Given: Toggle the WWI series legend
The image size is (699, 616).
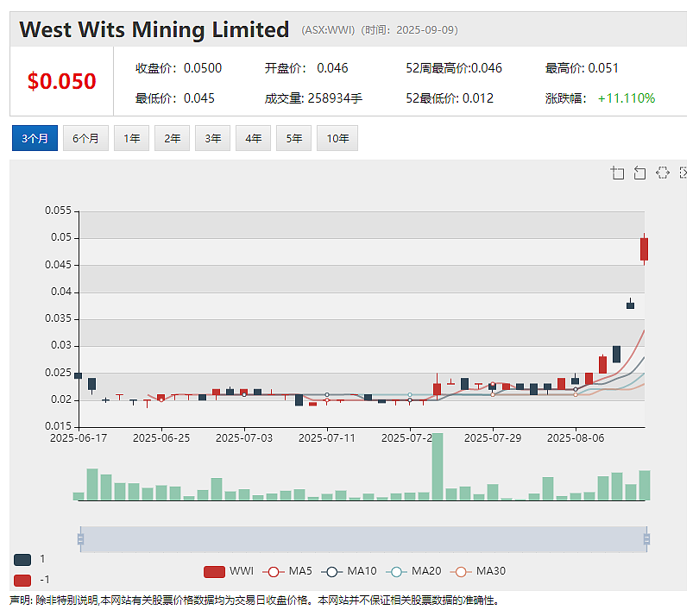Looking at the screenshot, I should (229, 571).
